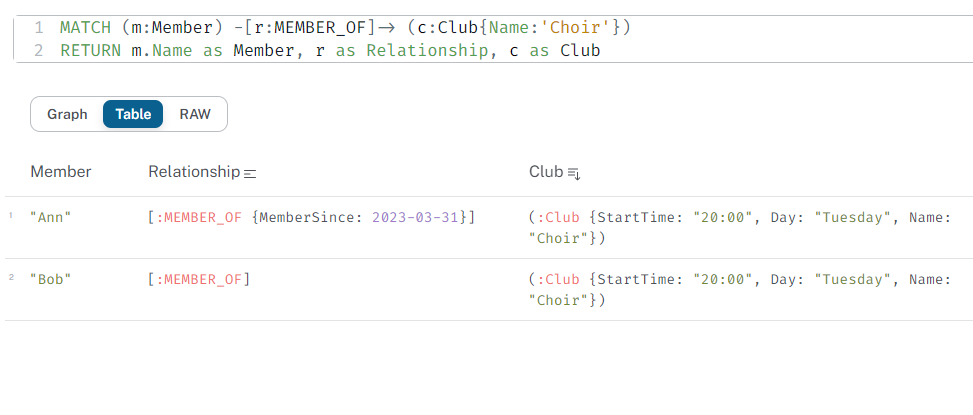Select the Table view tab
The width and height of the screenshot is (973, 415).
(x=133, y=114)
